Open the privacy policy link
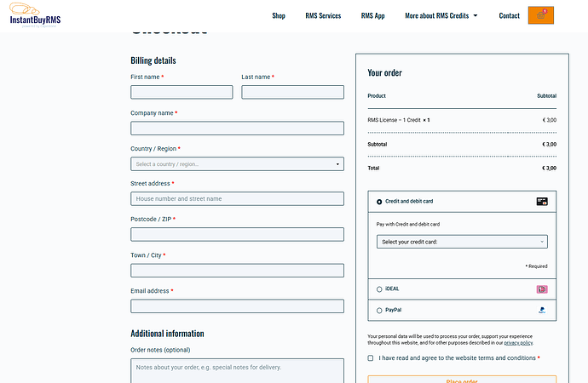The height and width of the screenshot is (383, 588). (x=518, y=343)
